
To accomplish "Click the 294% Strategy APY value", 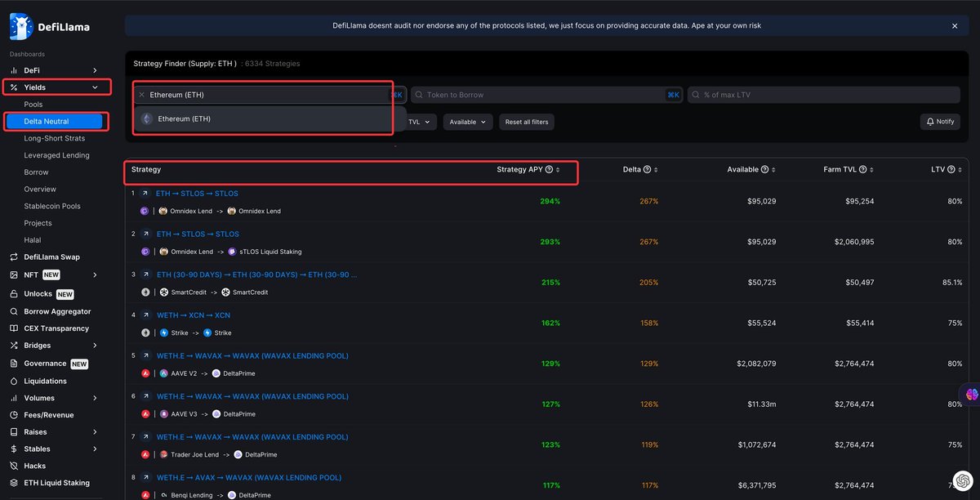I will tap(550, 201).
